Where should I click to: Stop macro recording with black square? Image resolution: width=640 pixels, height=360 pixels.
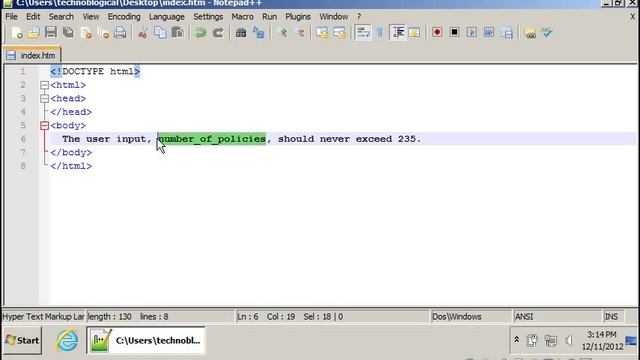454,33
